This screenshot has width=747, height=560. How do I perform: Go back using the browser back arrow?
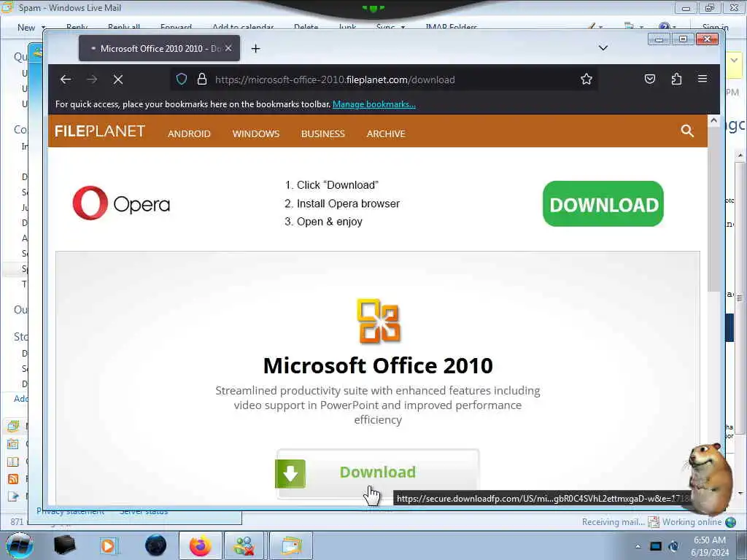pos(66,79)
